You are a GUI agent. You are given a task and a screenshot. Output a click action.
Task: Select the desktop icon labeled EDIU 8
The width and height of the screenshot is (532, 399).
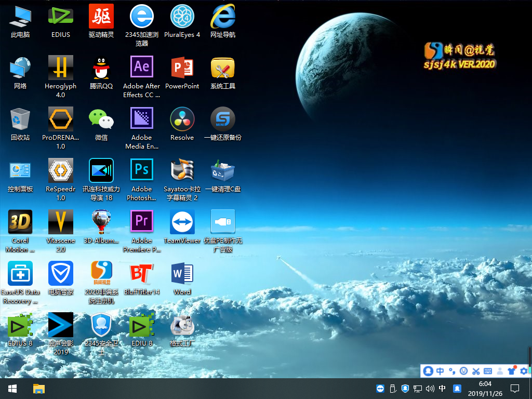(x=141, y=325)
